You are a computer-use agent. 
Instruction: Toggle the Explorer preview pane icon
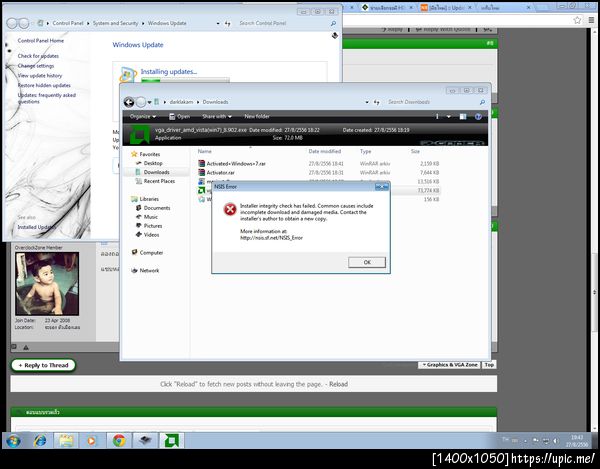[463, 116]
